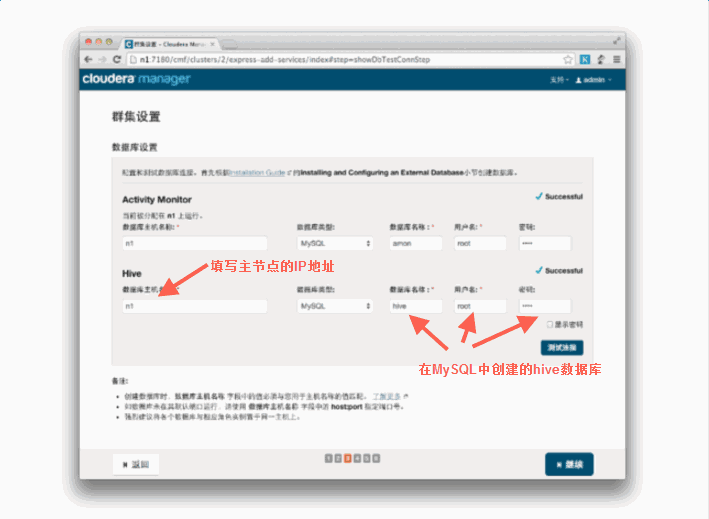The width and height of the screenshot is (709, 519).
Task: Click Hive password field
Action: [545, 306]
